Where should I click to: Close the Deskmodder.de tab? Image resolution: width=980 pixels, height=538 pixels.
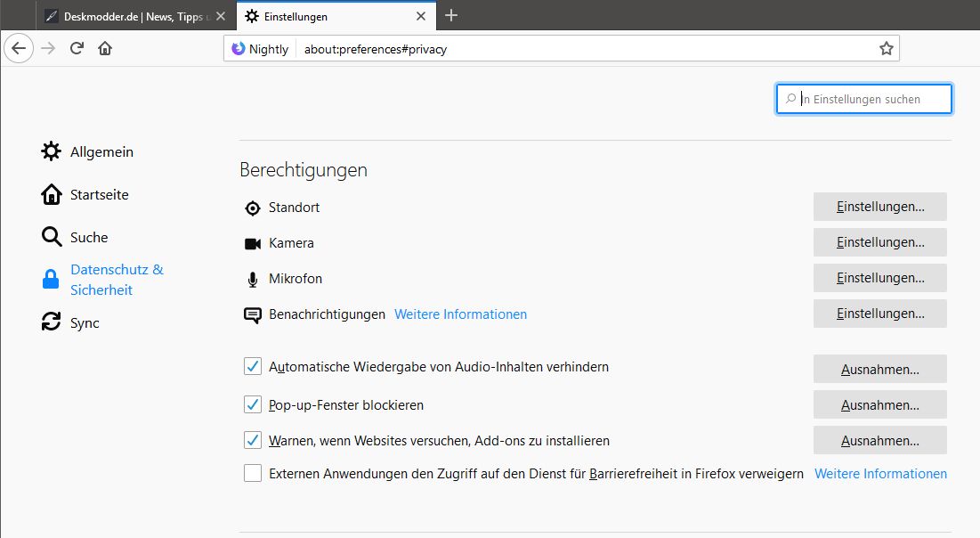pyautogui.click(x=221, y=16)
